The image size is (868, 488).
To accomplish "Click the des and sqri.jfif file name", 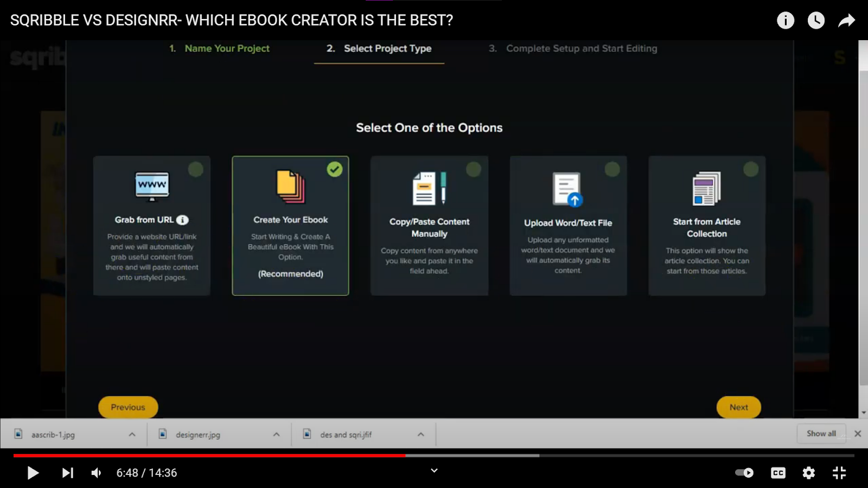I will pos(346,435).
